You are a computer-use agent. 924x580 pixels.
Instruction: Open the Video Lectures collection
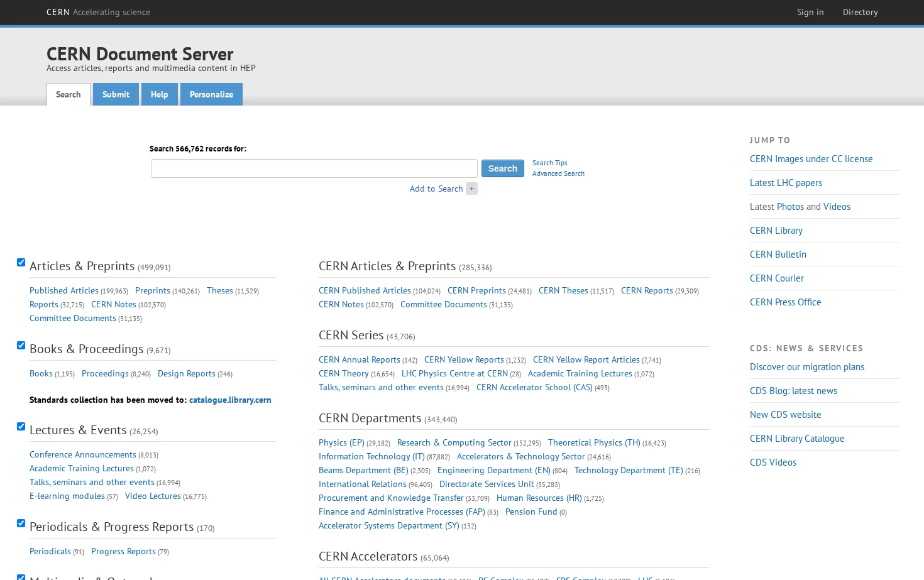click(153, 496)
